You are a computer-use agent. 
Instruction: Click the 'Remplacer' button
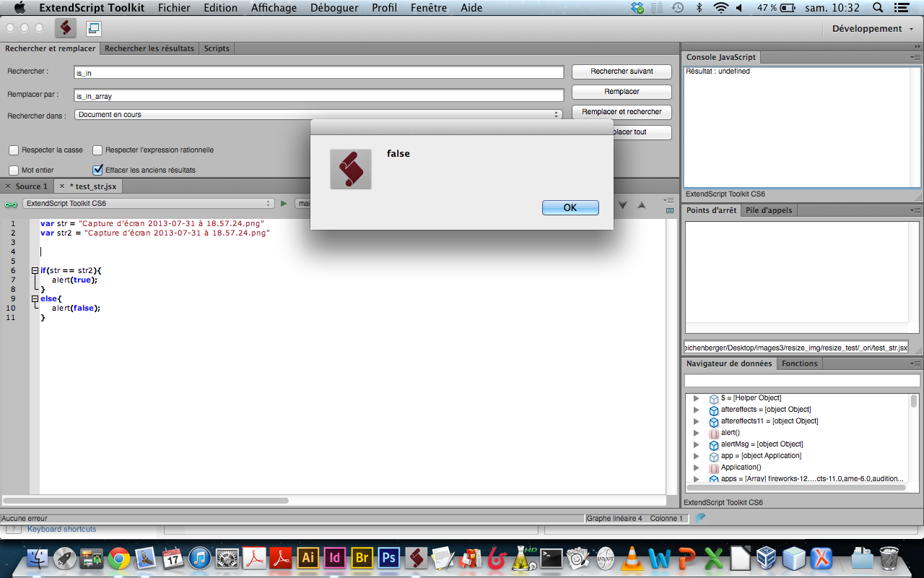coord(622,92)
